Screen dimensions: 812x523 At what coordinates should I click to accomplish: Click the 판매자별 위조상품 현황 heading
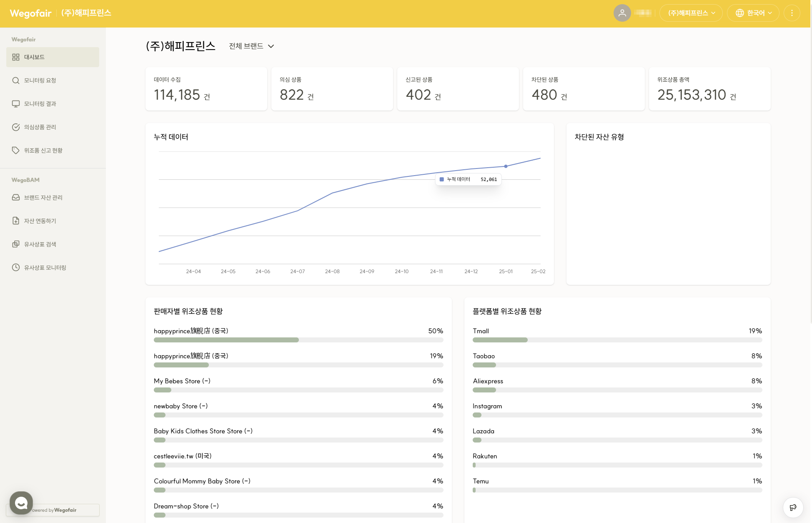188,312
